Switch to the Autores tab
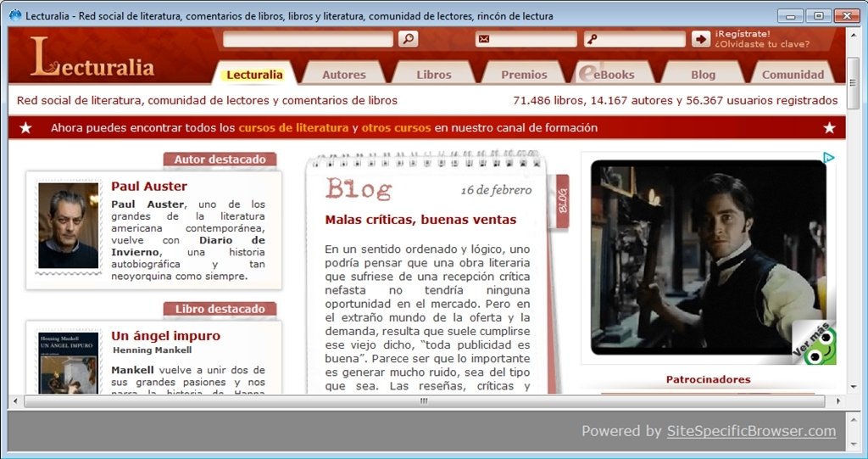The image size is (868, 459). coord(344,75)
